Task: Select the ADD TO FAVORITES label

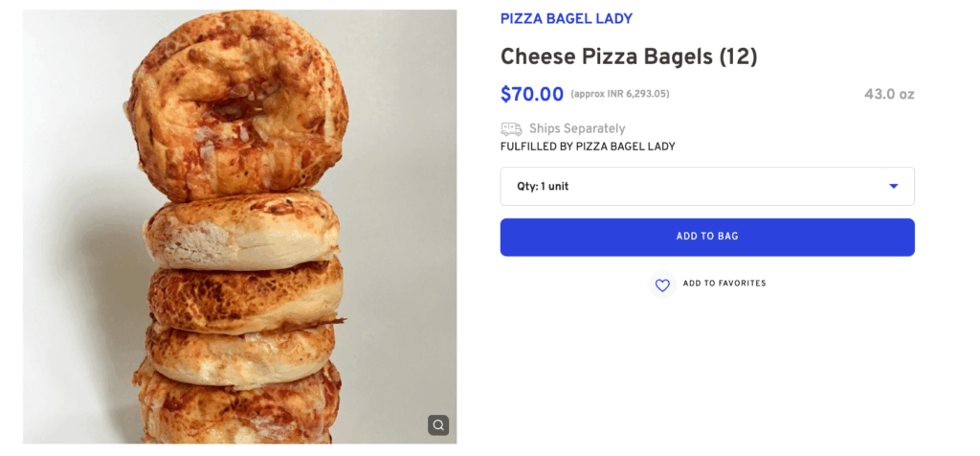Action: tap(724, 284)
